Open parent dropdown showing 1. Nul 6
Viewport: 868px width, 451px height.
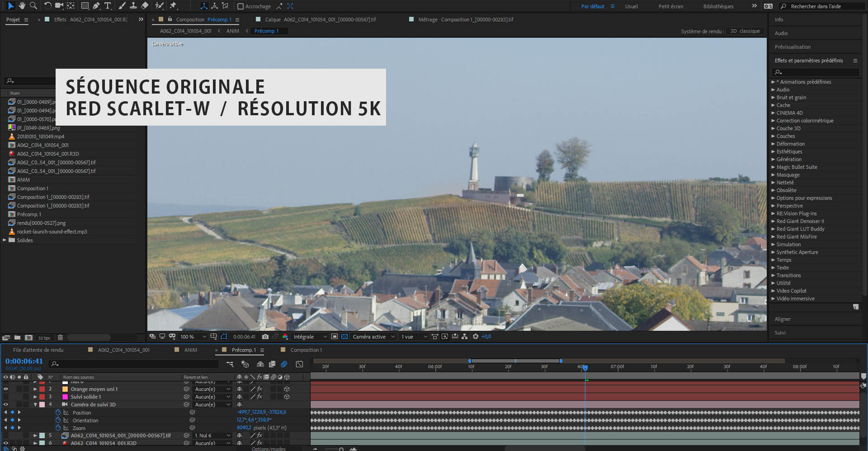(x=212, y=436)
